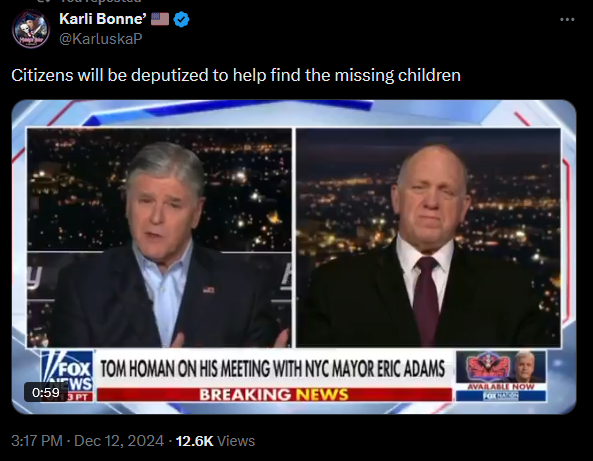
Task: Open Karli Bonne' profile avatar
Action: (x=31, y=29)
